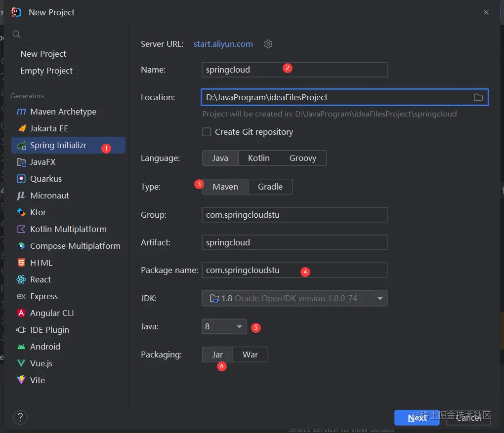Click the Artifact input field
Viewport: 504px width, 433px height.
(294, 242)
